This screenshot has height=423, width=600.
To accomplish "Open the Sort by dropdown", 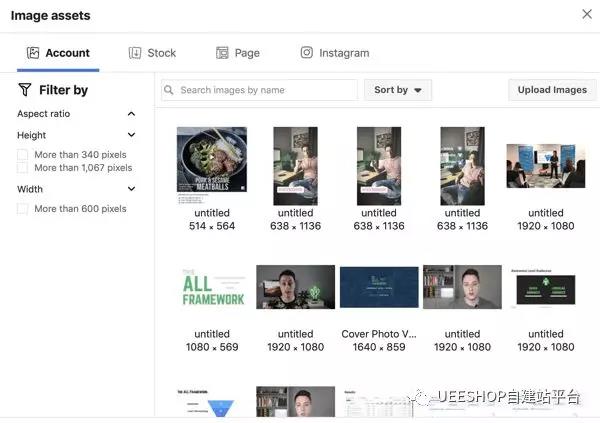I will coord(397,90).
